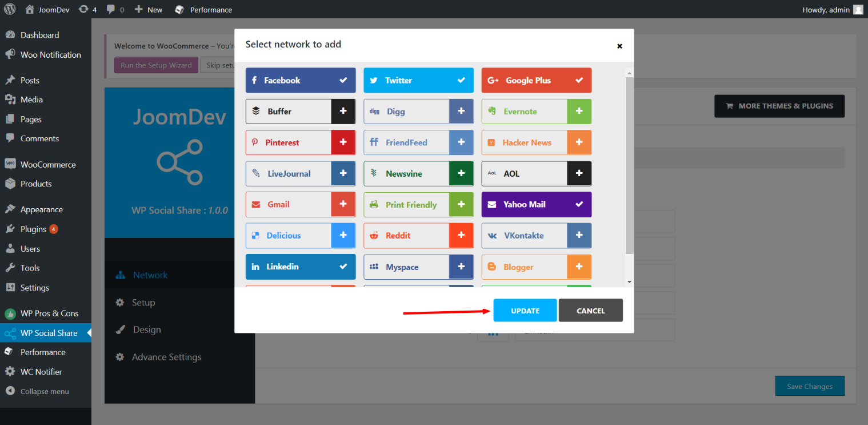This screenshot has height=425, width=868.
Task: Open WP Pros & Cons in sidebar
Action: click(46, 313)
